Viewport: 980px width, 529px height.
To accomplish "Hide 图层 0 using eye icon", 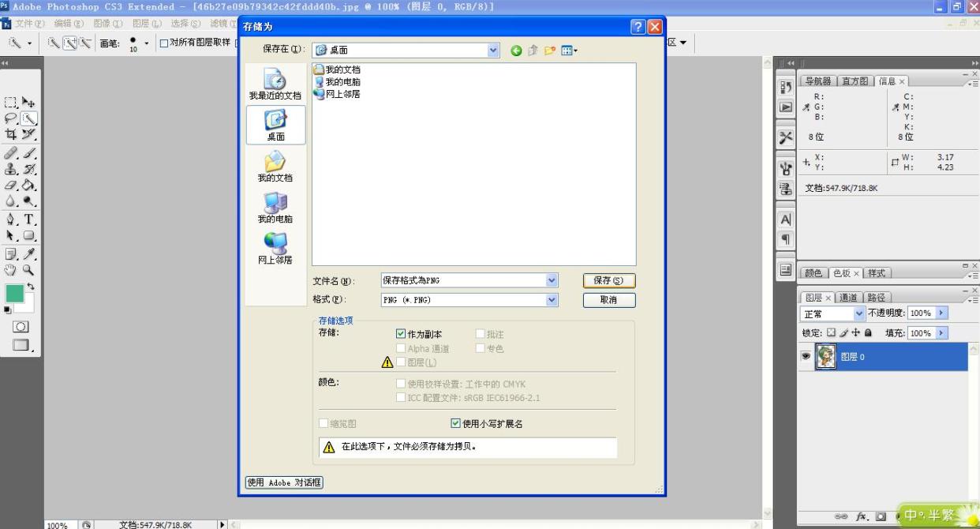I will pyautogui.click(x=805, y=356).
